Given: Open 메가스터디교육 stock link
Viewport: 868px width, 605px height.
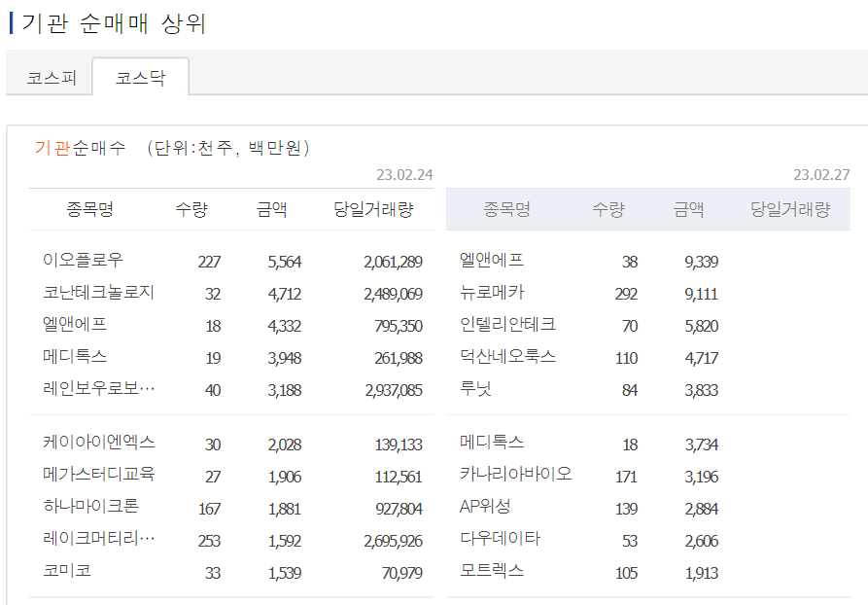Looking at the screenshot, I should tap(98, 475).
